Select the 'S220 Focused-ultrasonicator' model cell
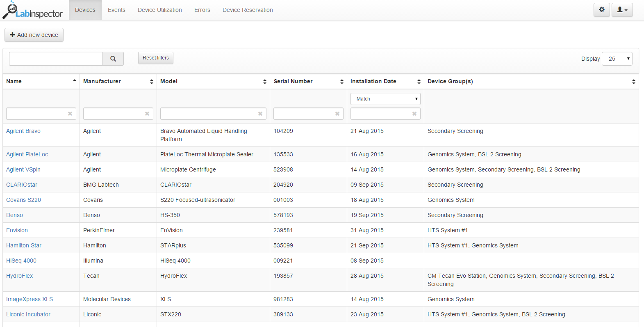Screen dimensions: 644x327 point(213,200)
